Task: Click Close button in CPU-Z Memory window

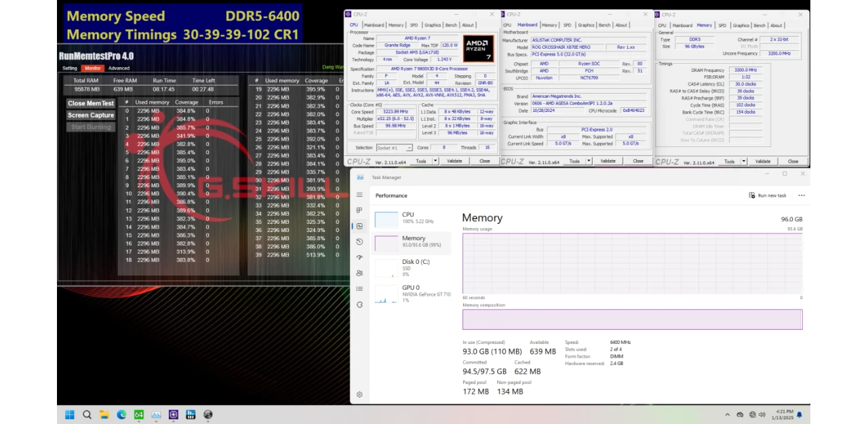Action: pyautogui.click(x=793, y=161)
